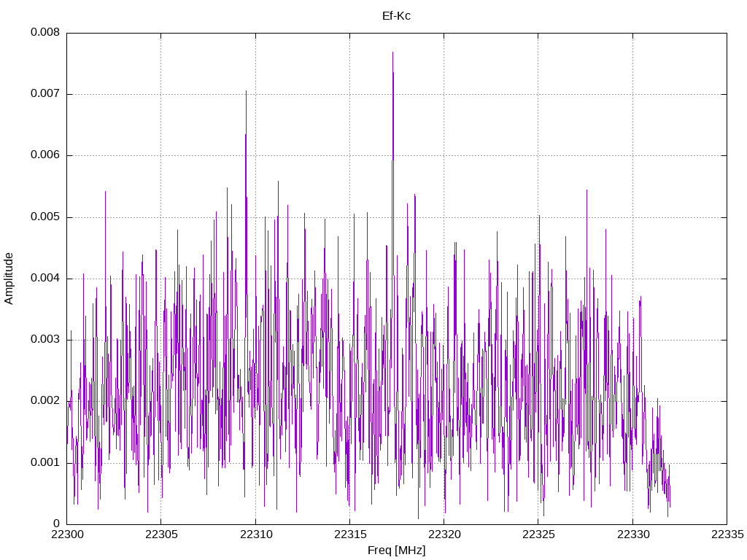This screenshot has height=560, width=747.
Task: Click the x-axis tick label 22330
Action: click(632, 534)
